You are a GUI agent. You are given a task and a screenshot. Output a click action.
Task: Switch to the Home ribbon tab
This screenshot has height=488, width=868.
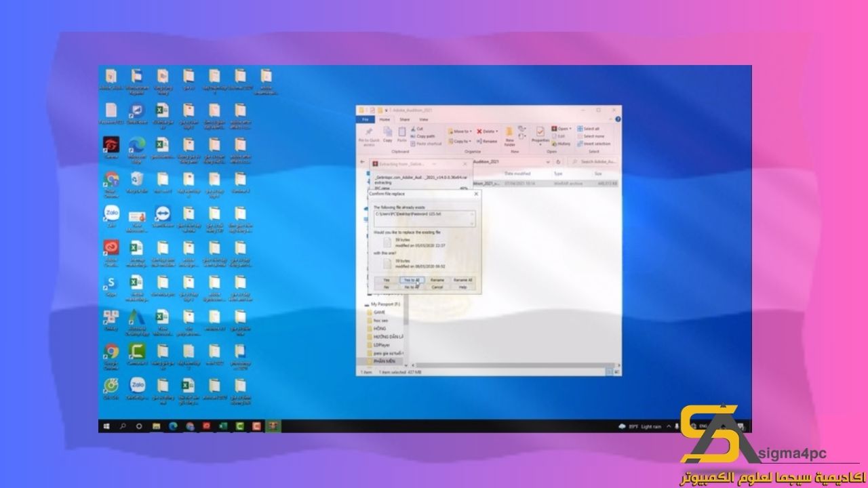pos(384,119)
